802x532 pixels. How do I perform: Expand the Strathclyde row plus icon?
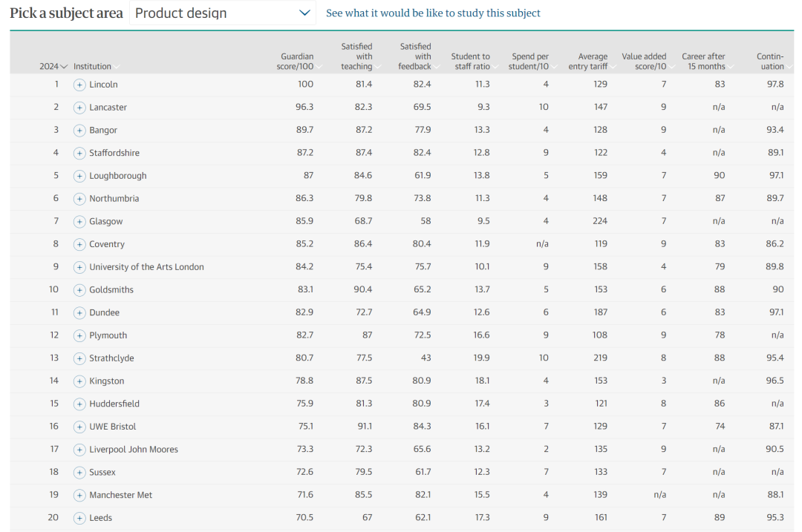click(79, 358)
